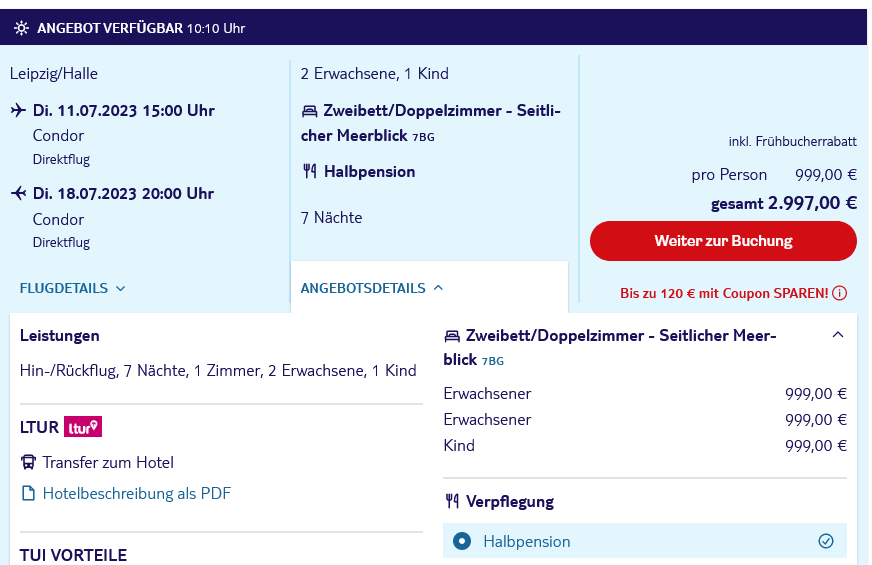Click the bed icon in the room details panel

coord(452,336)
